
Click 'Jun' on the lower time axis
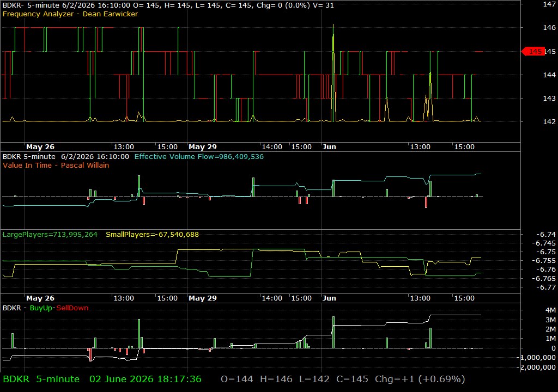click(329, 298)
